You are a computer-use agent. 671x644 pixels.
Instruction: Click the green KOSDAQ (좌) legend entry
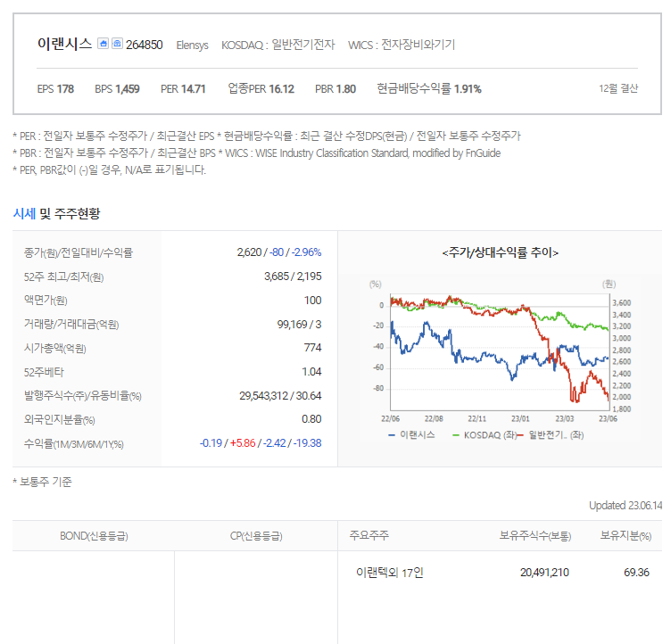tap(485, 434)
